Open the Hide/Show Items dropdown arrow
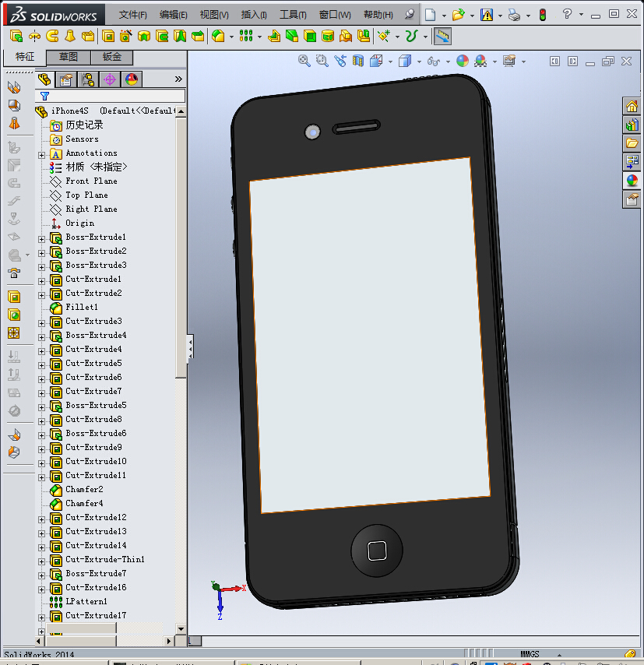This screenshot has width=644, height=665. point(448,62)
